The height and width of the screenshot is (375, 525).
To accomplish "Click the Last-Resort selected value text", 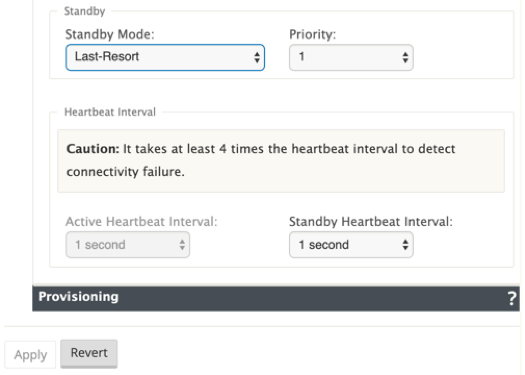I will click(x=107, y=57).
